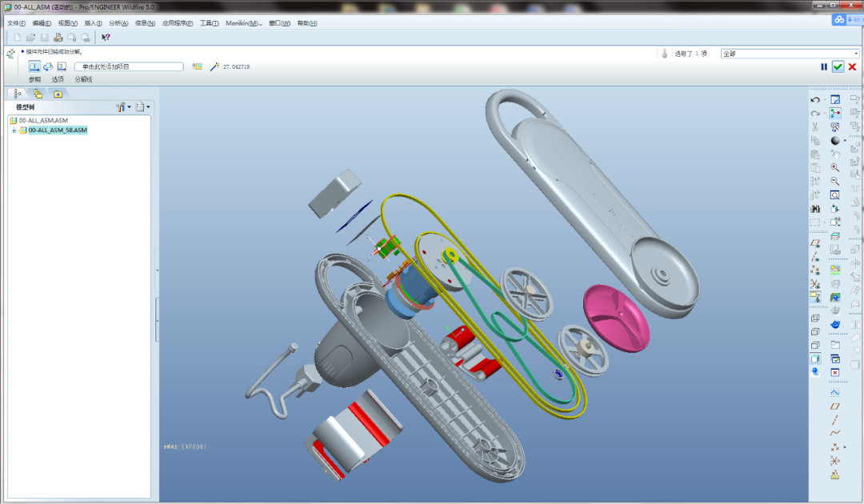Select the translate motion type button
The width and height of the screenshot is (864, 504).
pos(34,66)
